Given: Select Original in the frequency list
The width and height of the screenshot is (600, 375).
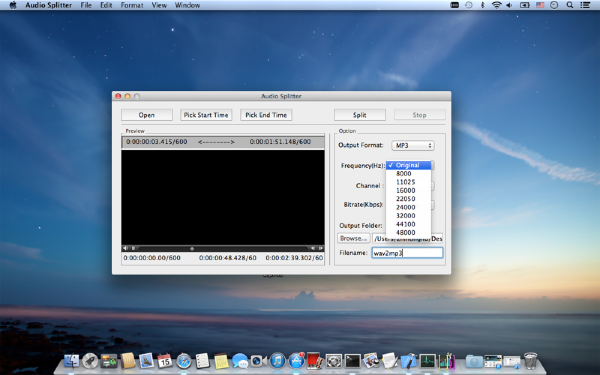Looking at the screenshot, I should coord(409,165).
